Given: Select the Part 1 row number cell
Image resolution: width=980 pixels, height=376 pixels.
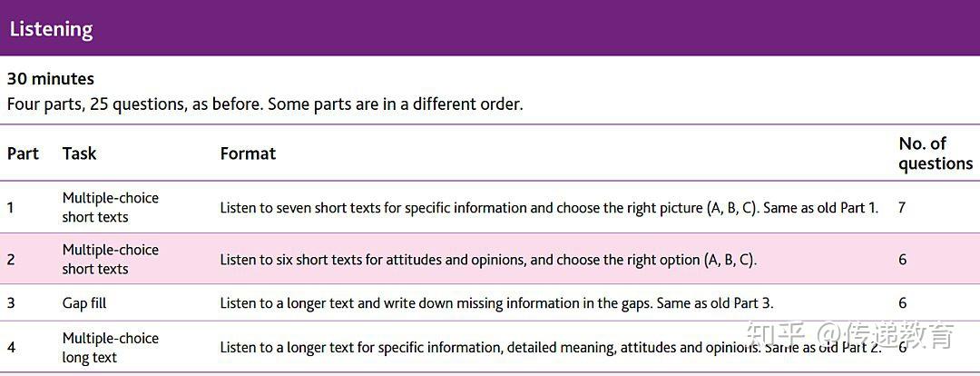Looking at the screenshot, I should click(11, 207).
